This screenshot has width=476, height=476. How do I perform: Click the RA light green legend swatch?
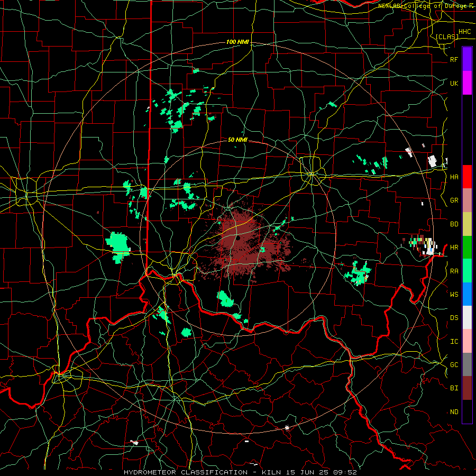click(x=467, y=271)
